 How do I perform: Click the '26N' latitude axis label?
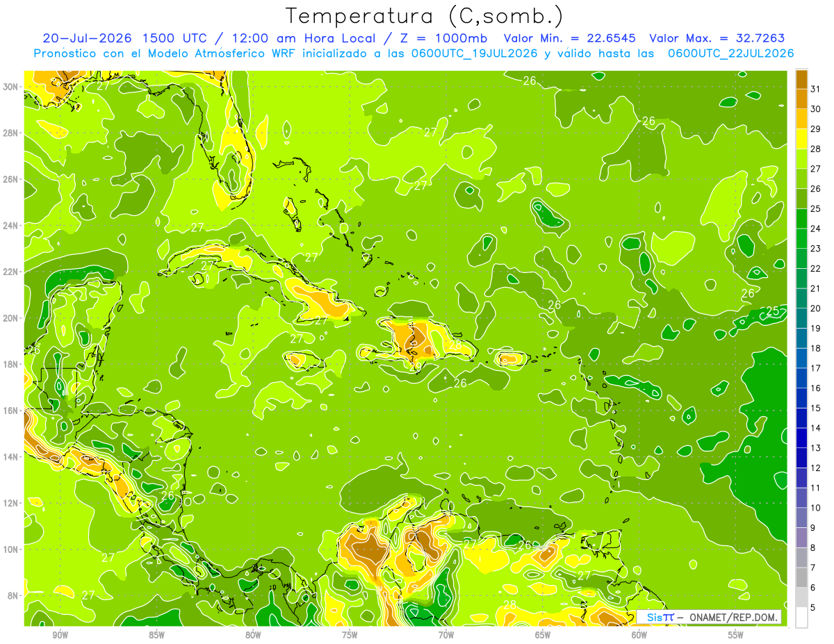pos(12,179)
